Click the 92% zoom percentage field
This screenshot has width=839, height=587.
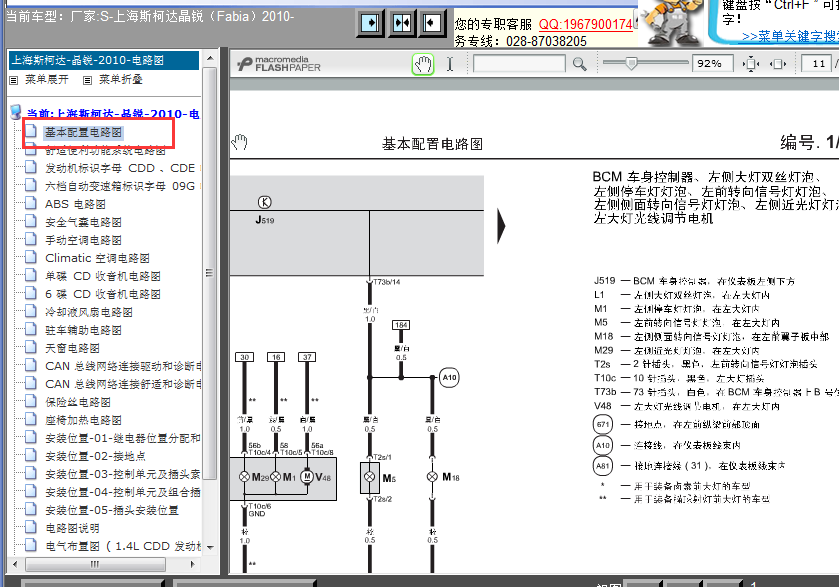[x=712, y=64]
